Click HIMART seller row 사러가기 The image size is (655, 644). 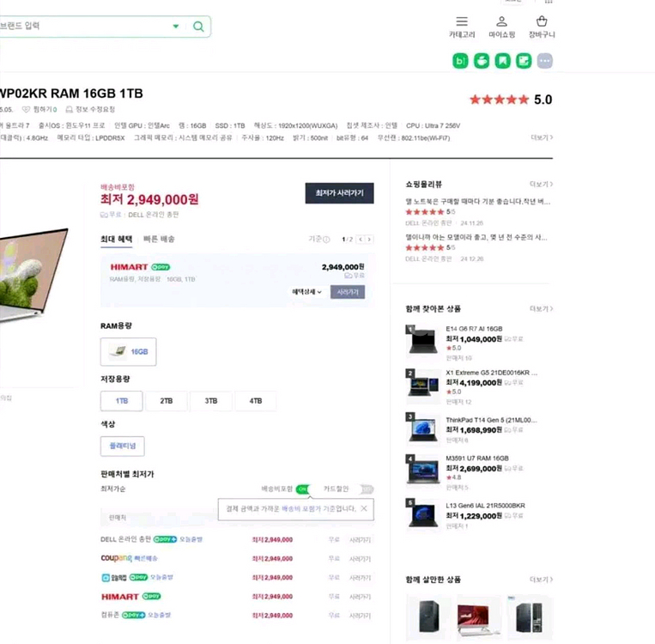[x=360, y=597]
